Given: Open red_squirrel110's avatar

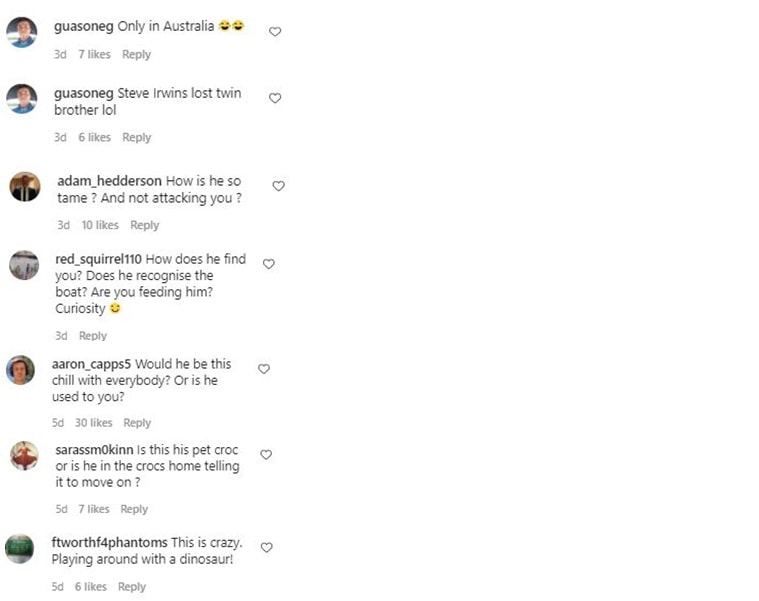Looking at the screenshot, I should point(24,265).
